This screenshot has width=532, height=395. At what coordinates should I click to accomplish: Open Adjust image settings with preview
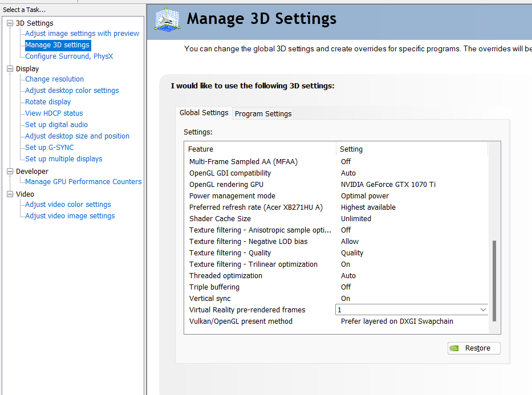coord(82,34)
